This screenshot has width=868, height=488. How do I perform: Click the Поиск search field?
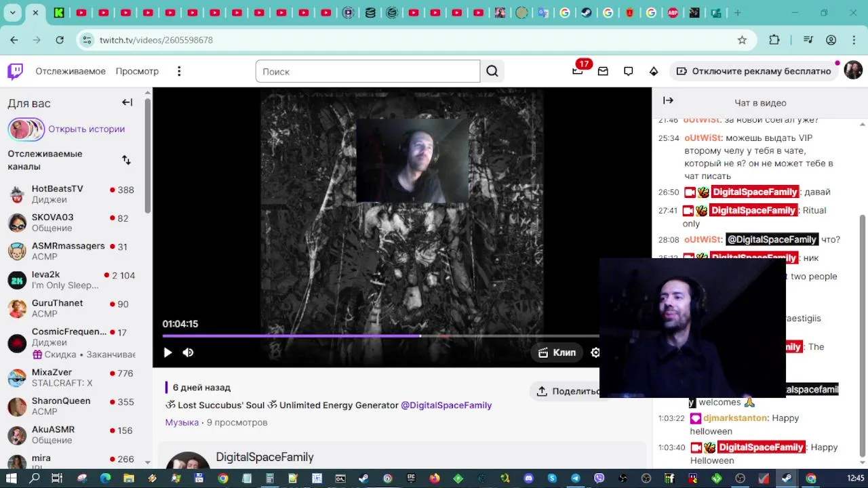pyautogui.click(x=368, y=71)
